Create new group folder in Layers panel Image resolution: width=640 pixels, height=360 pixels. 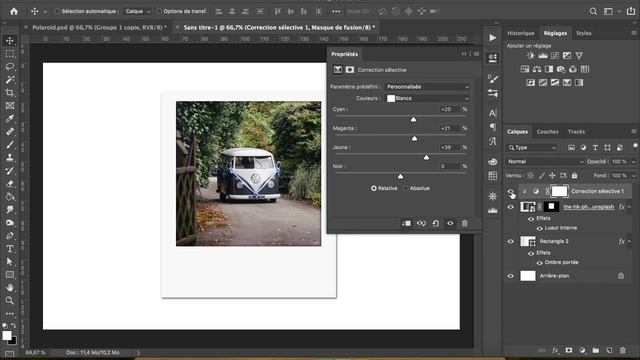(x=596, y=350)
